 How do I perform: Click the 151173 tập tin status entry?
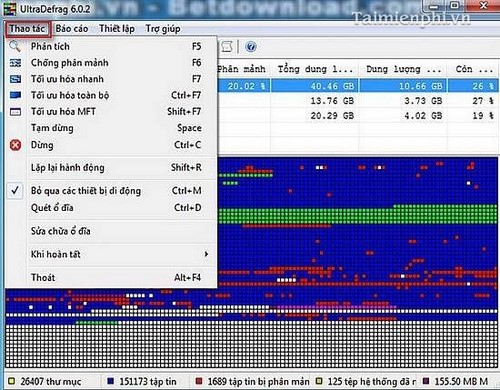[148, 381]
